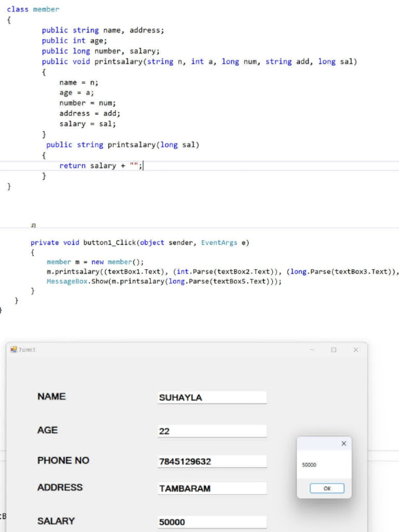Click the 50000 text in message box

point(309,465)
